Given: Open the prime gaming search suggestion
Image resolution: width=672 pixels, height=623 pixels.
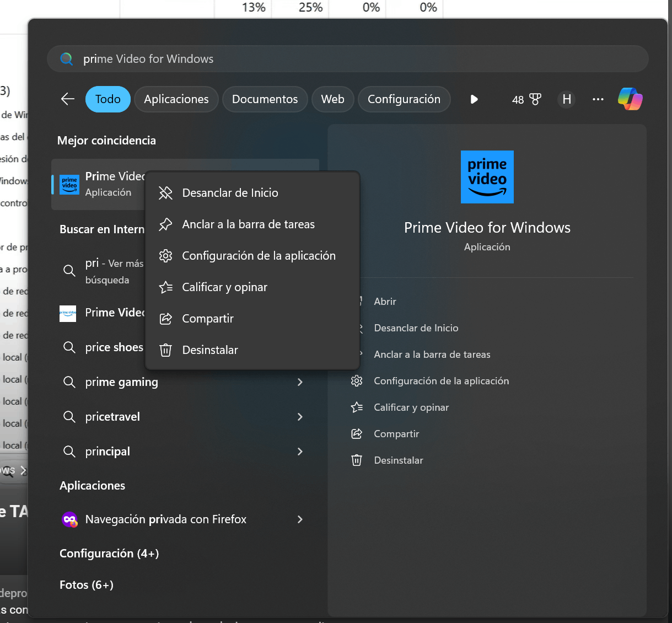Looking at the screenshot, I should click(x=185, y=382).
